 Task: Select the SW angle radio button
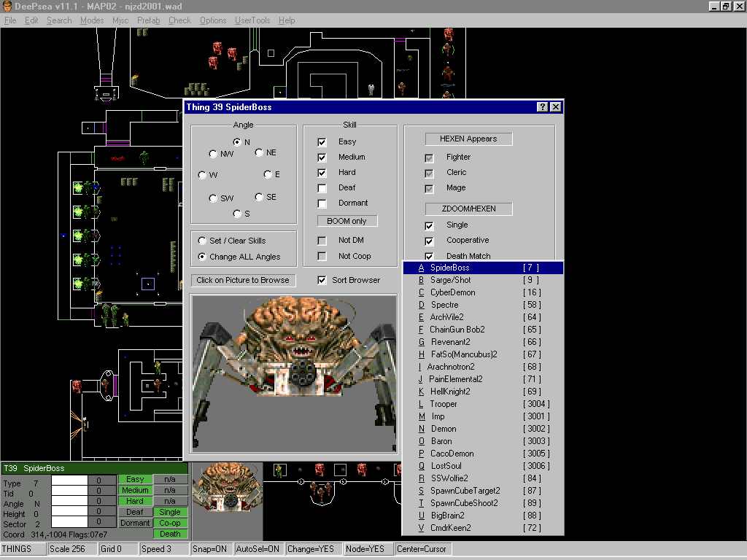click(213, 198)
